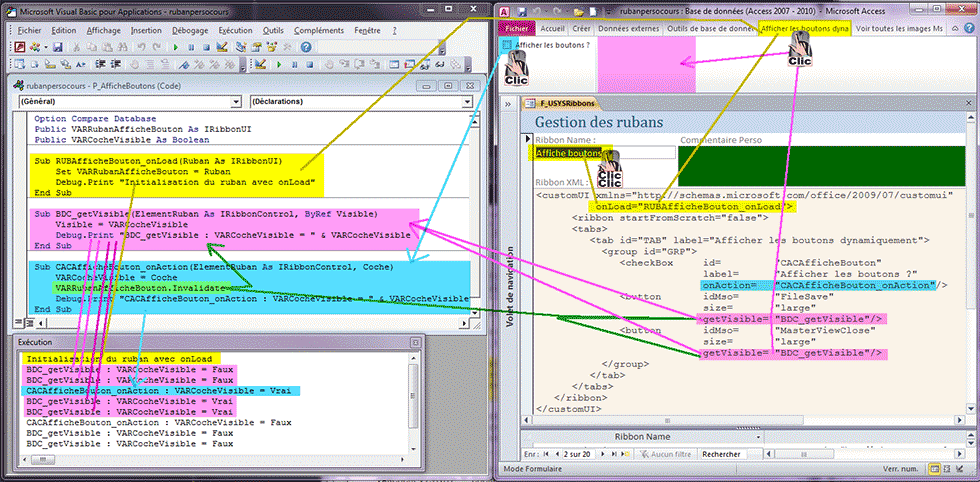Open Access Help blue question-mark icon

point(971,28)
